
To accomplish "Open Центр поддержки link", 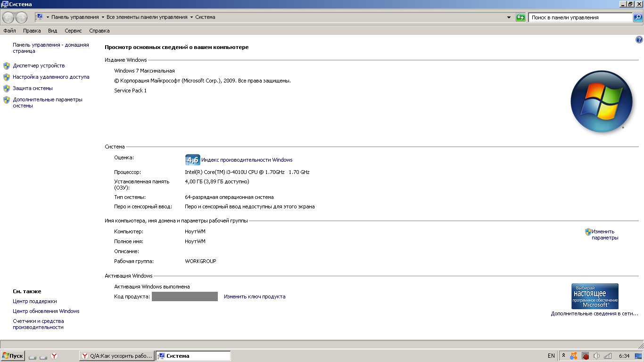I will coord(35,301).
